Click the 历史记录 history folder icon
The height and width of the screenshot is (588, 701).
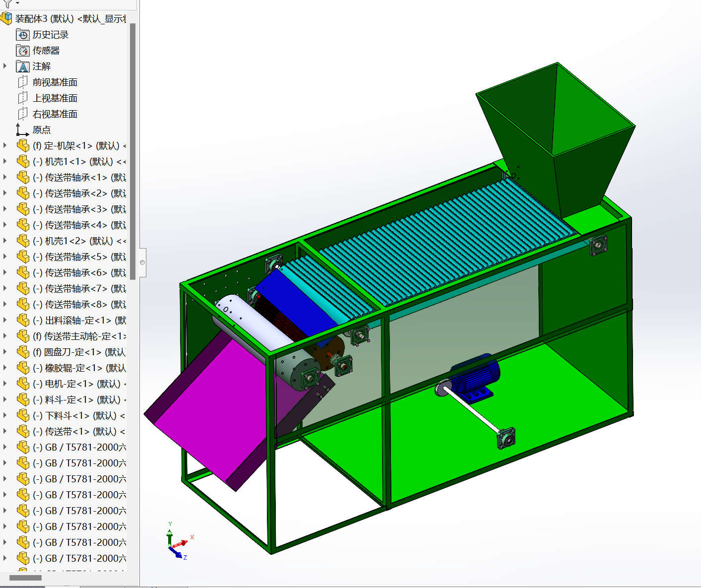(23, 35)
